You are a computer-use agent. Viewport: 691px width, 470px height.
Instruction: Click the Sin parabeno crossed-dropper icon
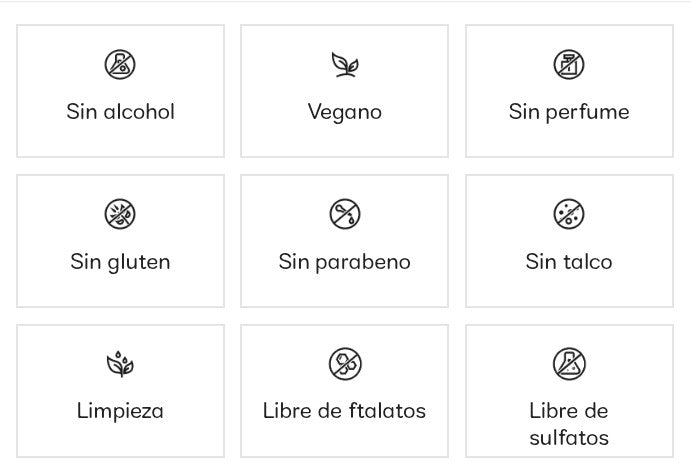(345, 214)
